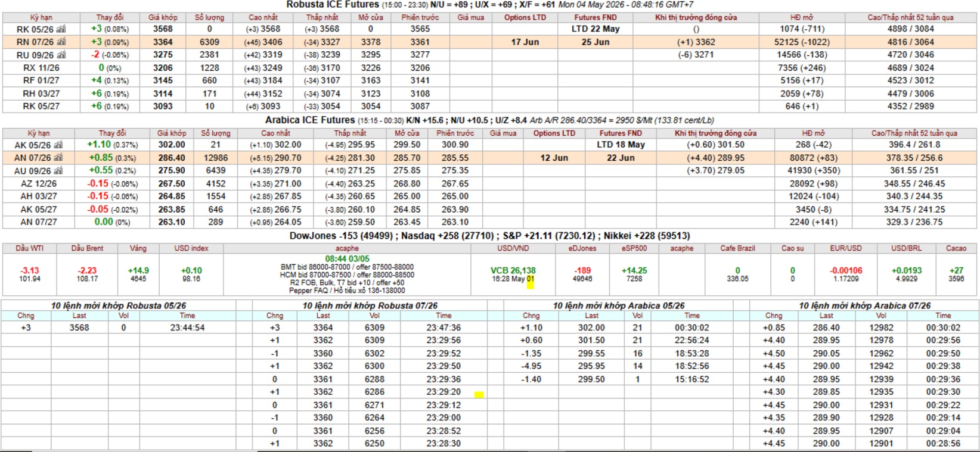Click the '10 lệnh mới khớp Robusta 05/26' heading
This screenshot has width=980, height=452.
coord(118,306)
